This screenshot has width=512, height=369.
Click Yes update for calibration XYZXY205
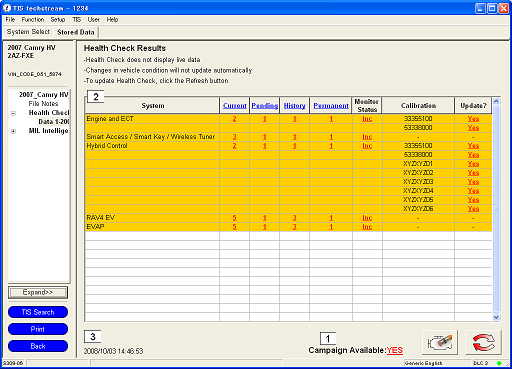[473, 200]
